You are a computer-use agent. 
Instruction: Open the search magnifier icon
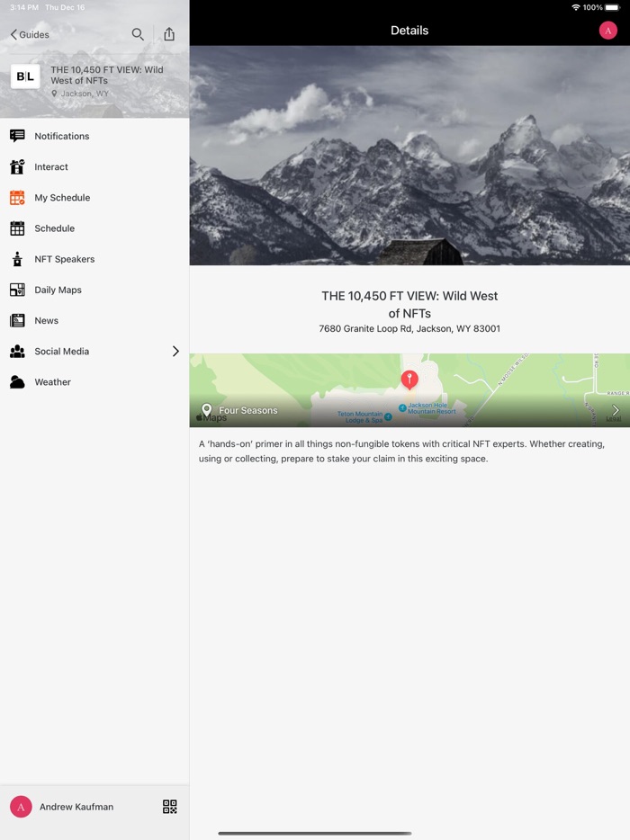[x=138, y=34]
